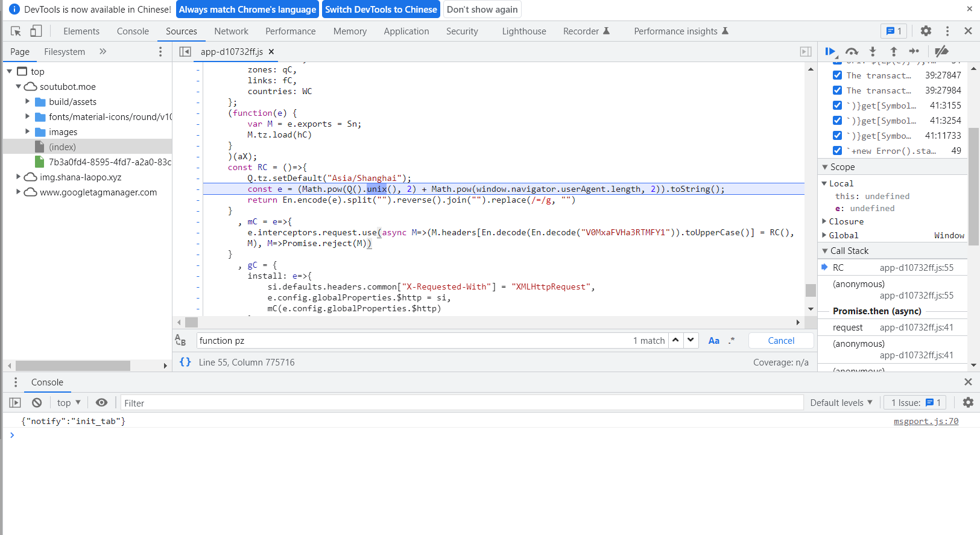980x535 pixels.
Task: Show more navigator tabs chevron
Action: (103, 51)
